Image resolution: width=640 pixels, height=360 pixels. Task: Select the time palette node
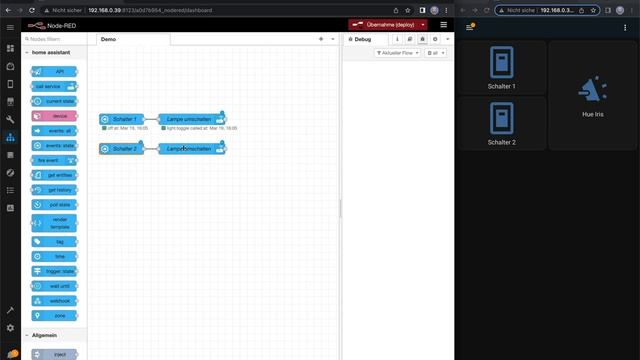point(54,256)
